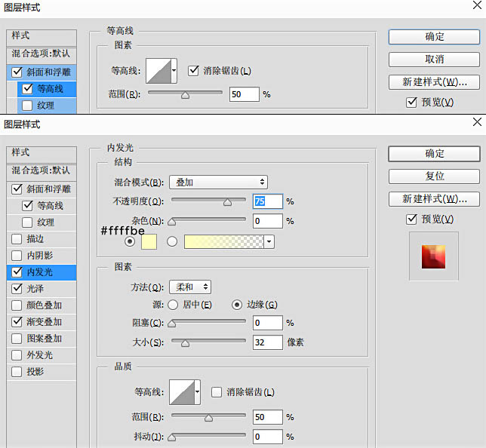Image resolution: width=486 pixels, height=448 pixels.
Task: Check 纹理 in the upper dialog's style list
Action: tap(27, 106)
